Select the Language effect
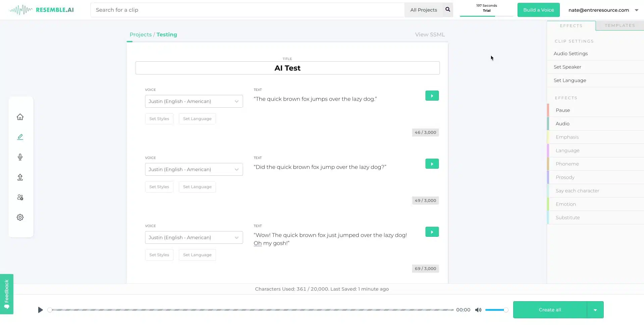Viewport: 644px width, 325px height. (x=595, y=151)
